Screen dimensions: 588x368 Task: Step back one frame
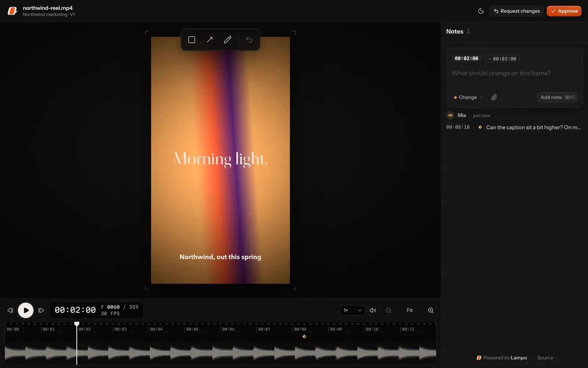pos(10,310)
